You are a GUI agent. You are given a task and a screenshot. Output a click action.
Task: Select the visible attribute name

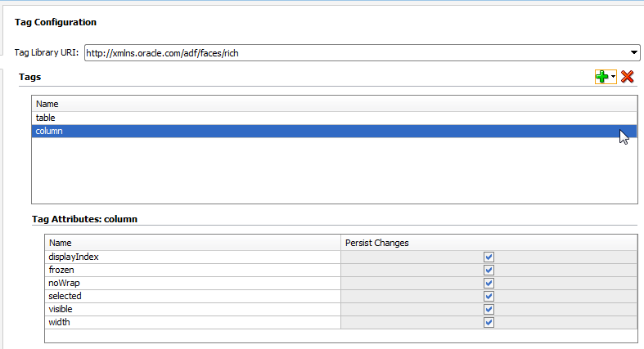(192, 310)
